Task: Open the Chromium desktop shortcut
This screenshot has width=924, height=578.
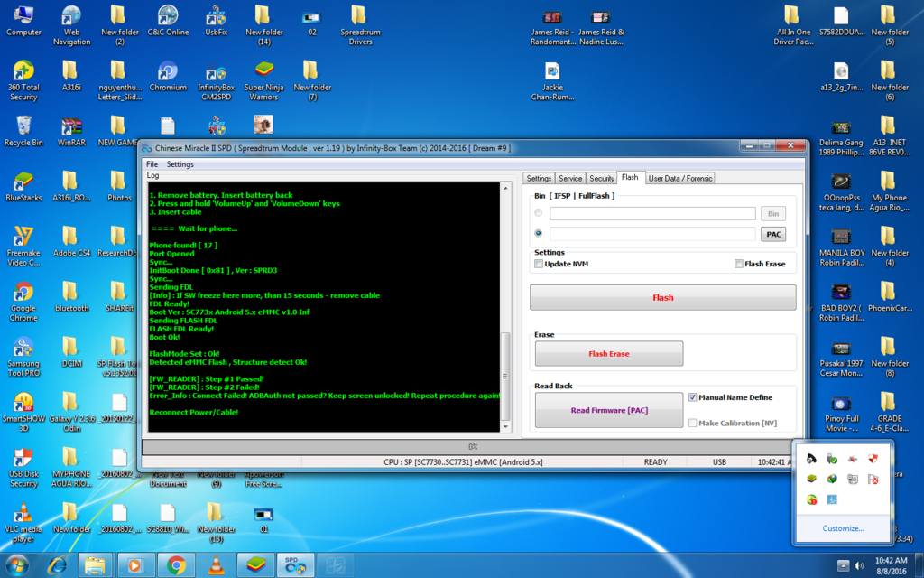Action: 168,76
